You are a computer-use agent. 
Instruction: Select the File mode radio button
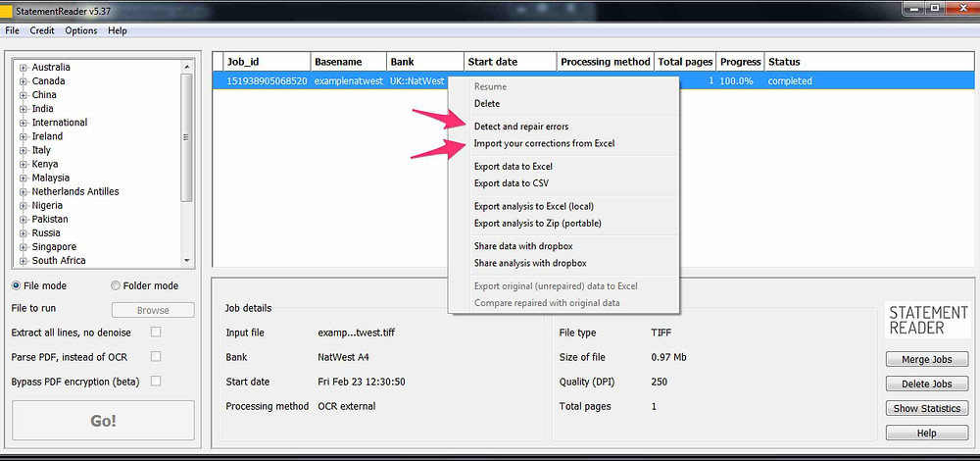(x=16, y=285)
